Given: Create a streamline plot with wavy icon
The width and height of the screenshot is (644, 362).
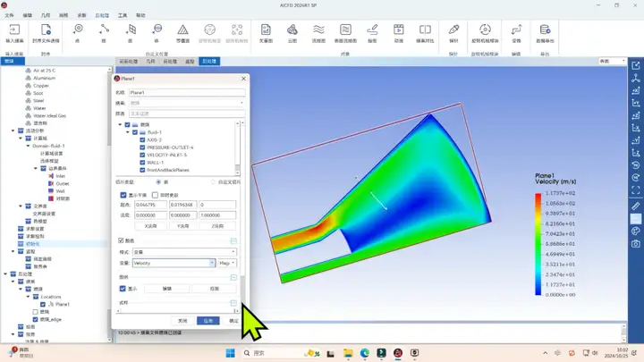Looking at the screenshot, I should (x=318, y=33).
